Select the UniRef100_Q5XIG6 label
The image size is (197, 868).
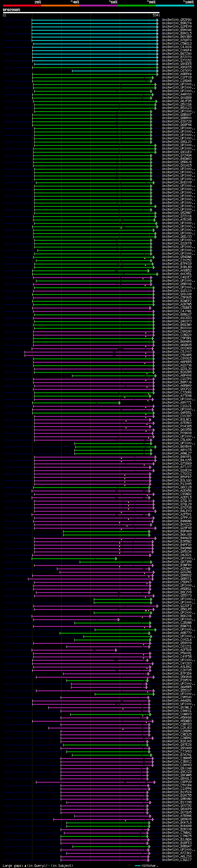[177, 105]
